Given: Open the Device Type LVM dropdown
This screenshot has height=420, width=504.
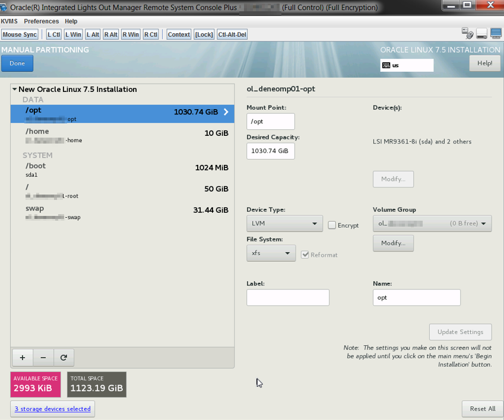Looking at the screenshot, I should [284, 224].
